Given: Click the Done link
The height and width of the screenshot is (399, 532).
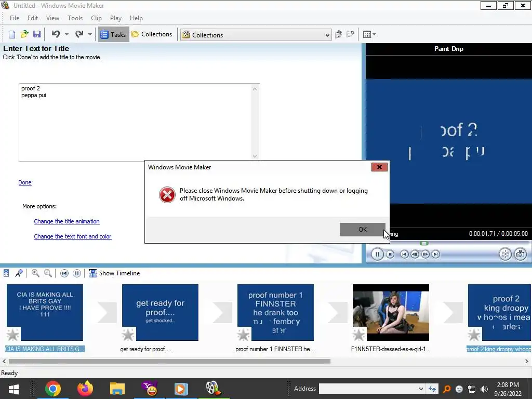Looking at the screenshot, I should coord(25,182).
